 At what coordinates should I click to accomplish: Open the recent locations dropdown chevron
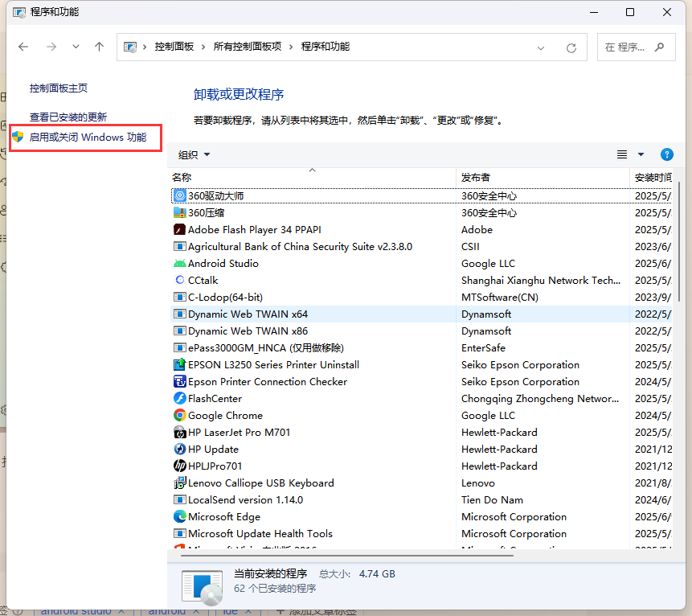click(76, 47)
